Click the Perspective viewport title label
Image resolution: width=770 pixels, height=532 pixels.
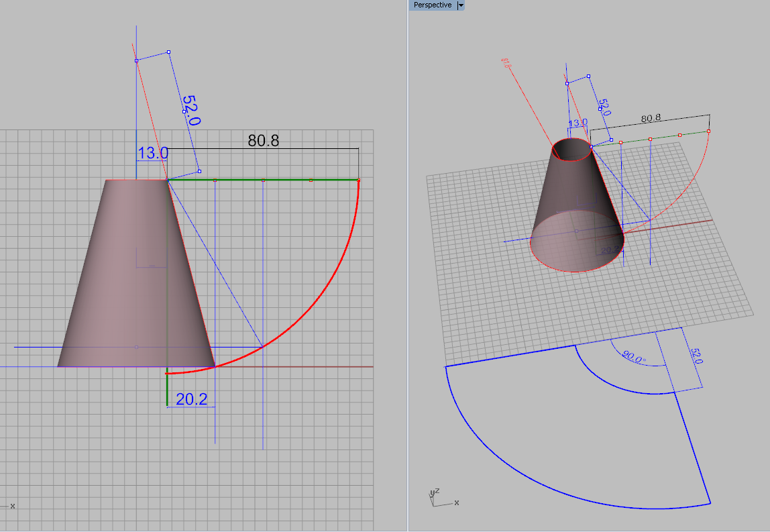tap(432, 5)
